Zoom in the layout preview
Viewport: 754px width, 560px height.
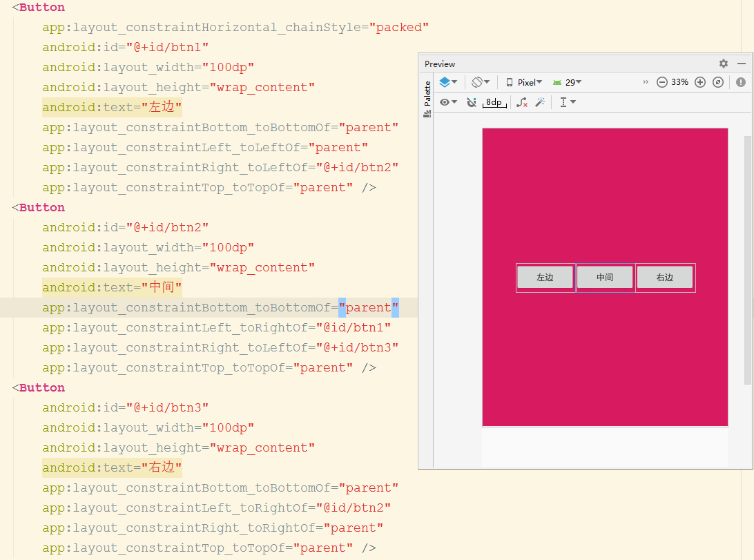tap(700, 82)
